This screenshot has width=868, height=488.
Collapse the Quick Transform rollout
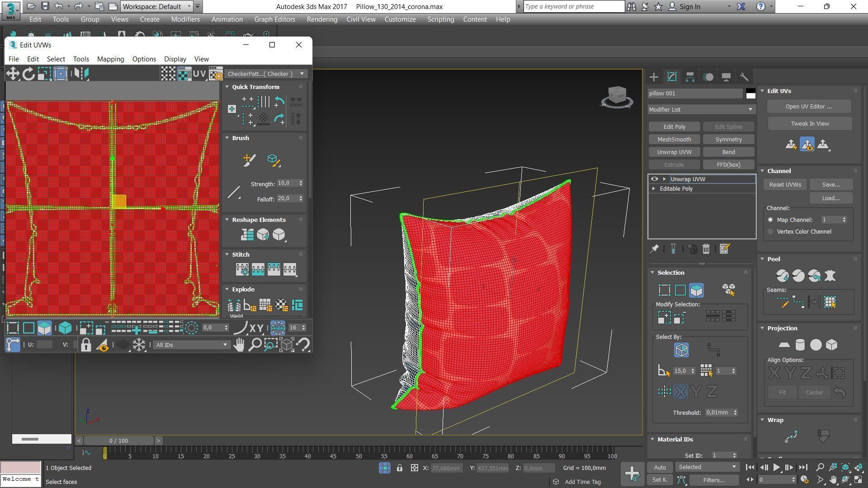coord(227,87)
